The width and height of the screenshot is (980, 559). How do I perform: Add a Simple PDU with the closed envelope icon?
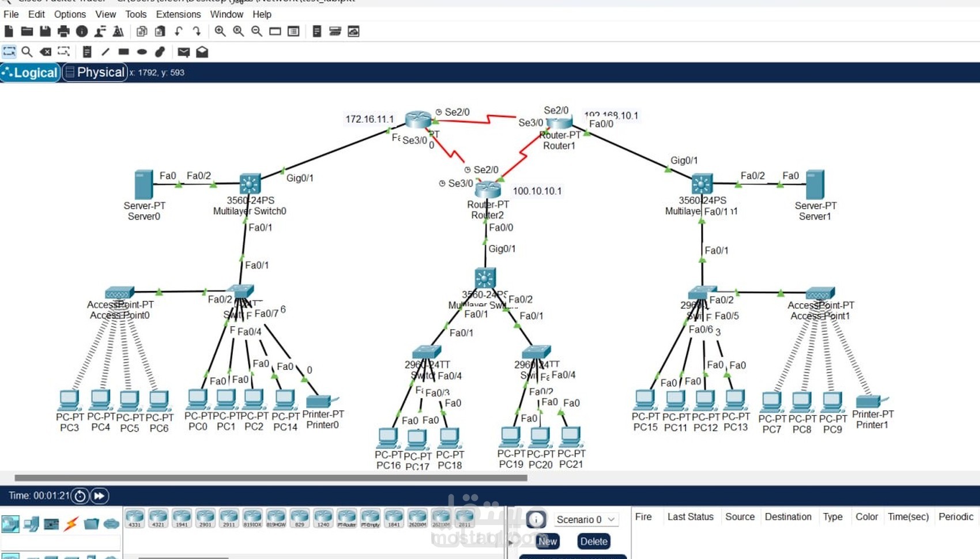click(x=184, y=51)
